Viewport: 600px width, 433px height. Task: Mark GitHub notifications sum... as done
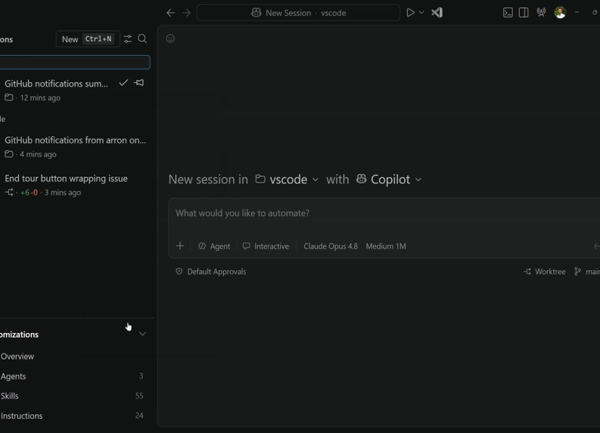[x=123, y=83]
